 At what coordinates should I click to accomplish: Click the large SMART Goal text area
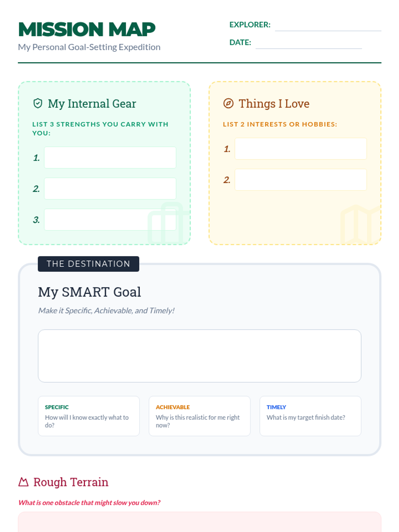(x=199, y=356)
